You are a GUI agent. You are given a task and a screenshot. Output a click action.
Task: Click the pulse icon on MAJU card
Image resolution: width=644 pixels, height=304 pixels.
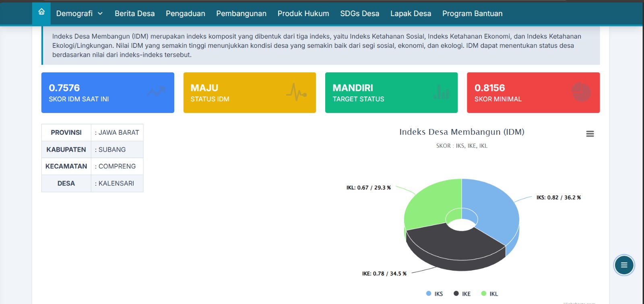coord(296,92)
